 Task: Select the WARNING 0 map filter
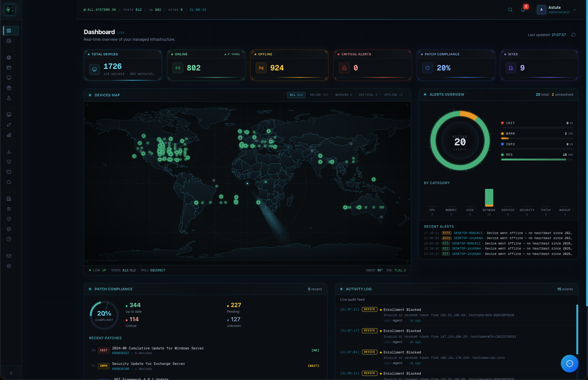(344, 95)
